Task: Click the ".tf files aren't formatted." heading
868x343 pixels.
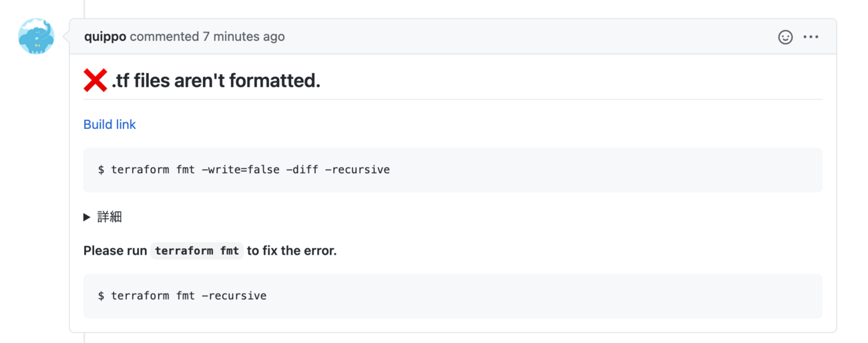Action: [x=216, y=81]
